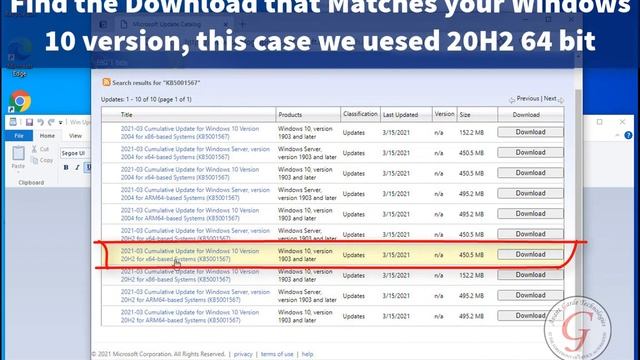Toggle Italic formatting in WordPad
This screenshot has height=360, width=640.
tap(77, 167)
